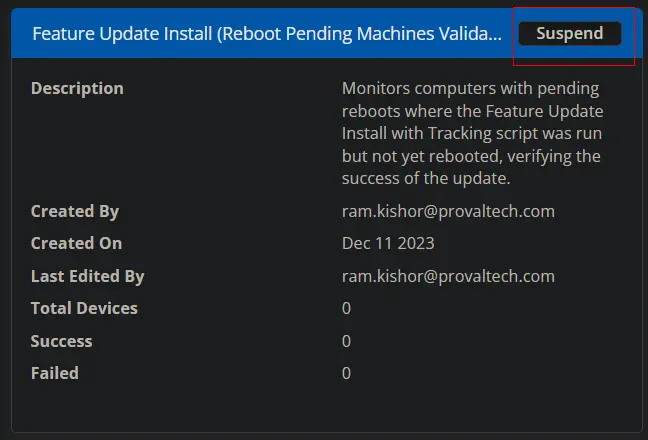Click the Suspend button
This screenshot has width=648, height=440.
569,33
